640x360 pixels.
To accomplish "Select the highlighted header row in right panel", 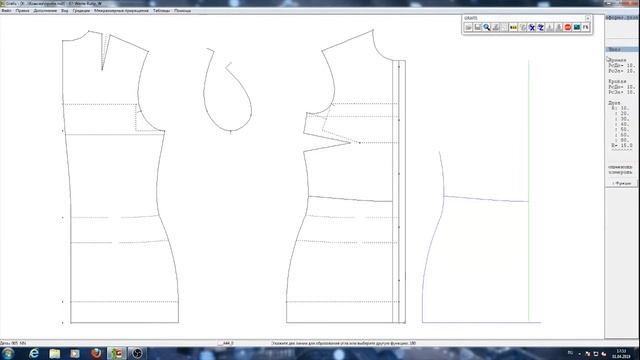I will click(622, 49).
